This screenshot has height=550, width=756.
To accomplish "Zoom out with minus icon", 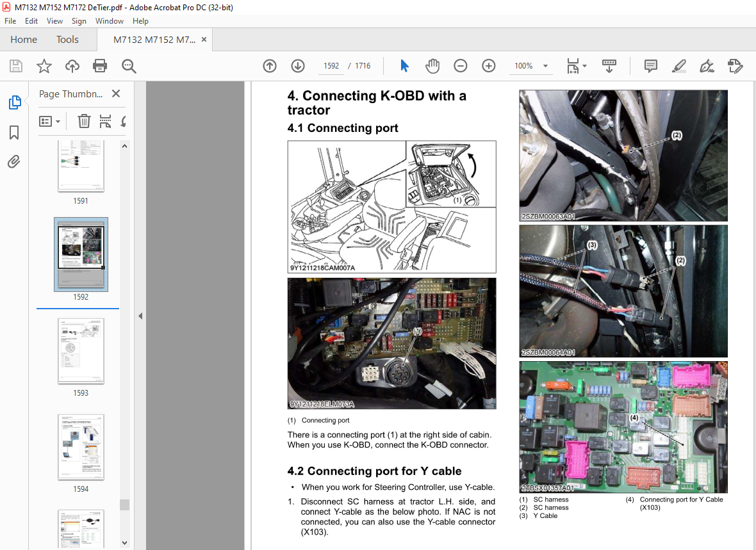I will pos(461,66).
